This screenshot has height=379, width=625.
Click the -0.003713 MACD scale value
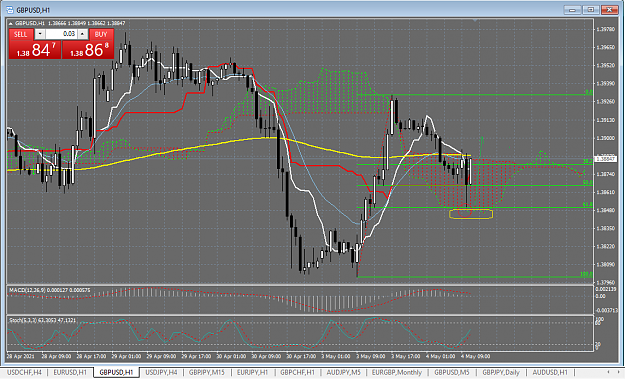(x=606, y=310)
